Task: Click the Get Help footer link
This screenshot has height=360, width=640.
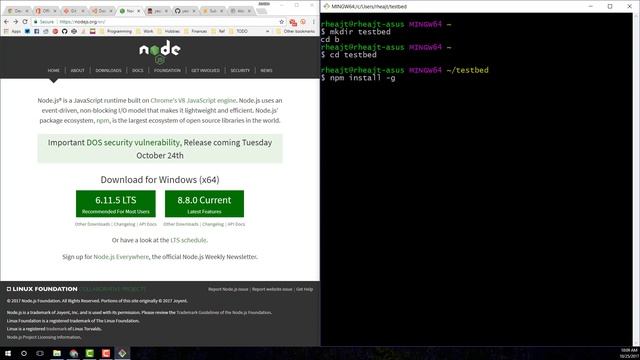Action: point(304,289)
